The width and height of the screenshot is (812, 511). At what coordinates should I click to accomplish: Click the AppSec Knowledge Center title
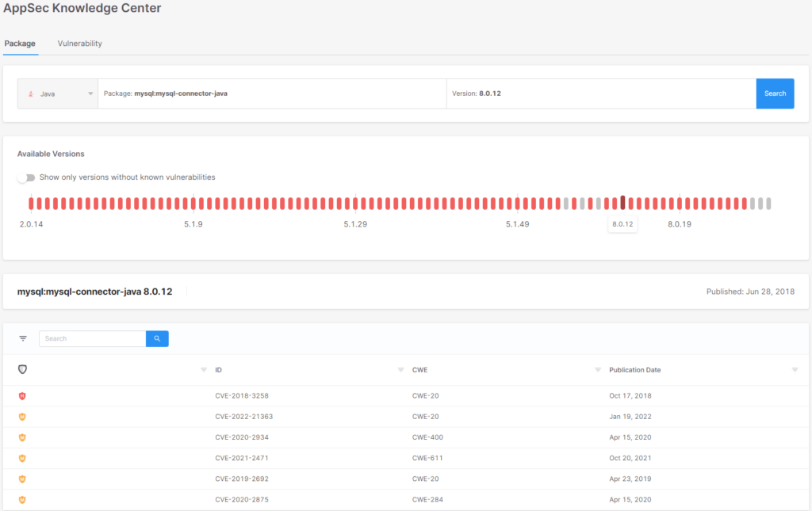[82, 8]
